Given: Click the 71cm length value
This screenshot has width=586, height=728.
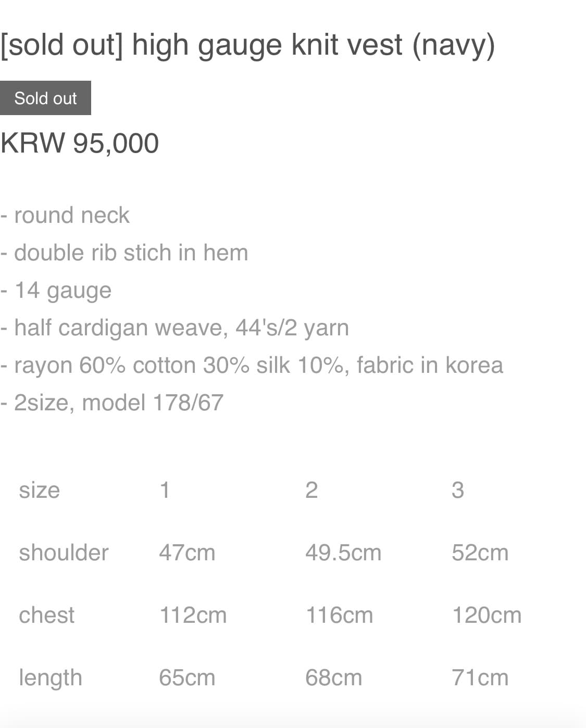Looking at the screenshot, I should coord(480,677).
